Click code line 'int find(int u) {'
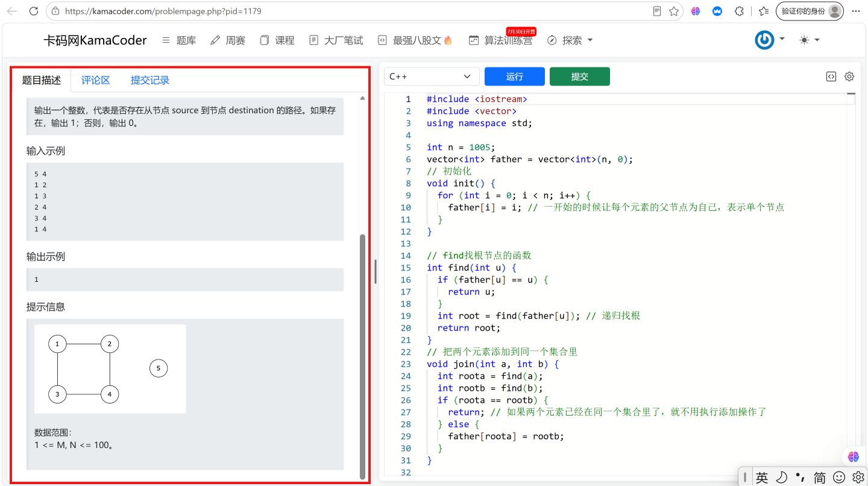This screenshot has width=868, height=486. [x=472, y=267]
